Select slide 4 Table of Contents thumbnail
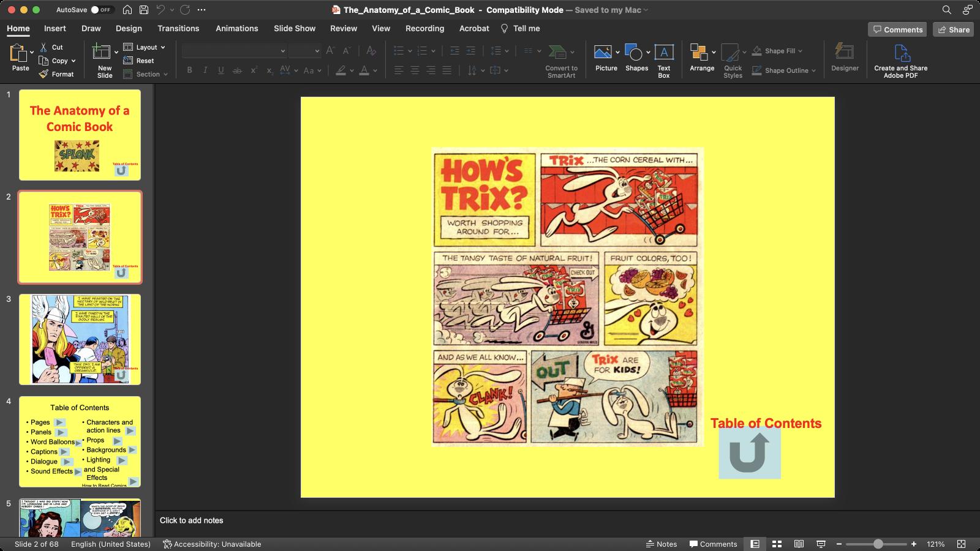The height and width of the screenshot is (551, 980). click(80, 441)
